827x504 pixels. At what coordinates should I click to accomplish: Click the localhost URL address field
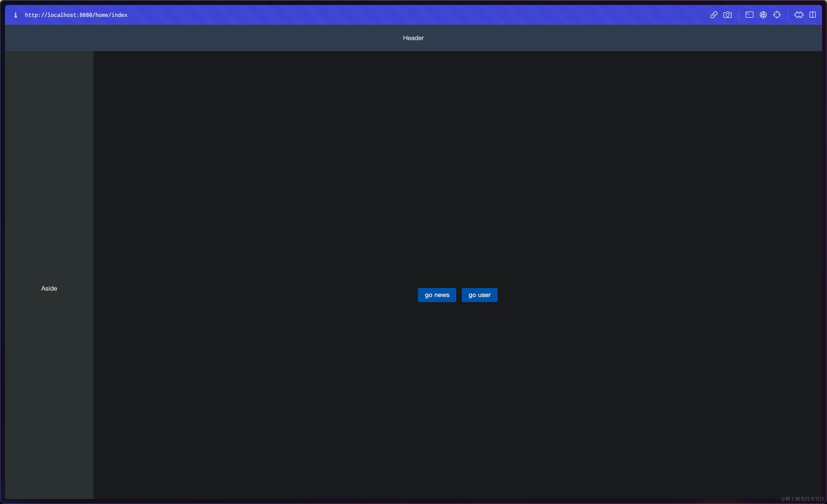pyautogui.click(x=76, y=15)
